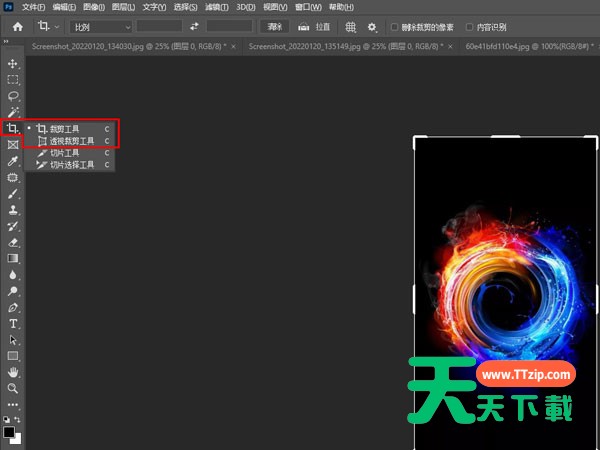Screen dimensions: 600x450
Task: Click the crop height input field
Action: (x=229, y=26)
